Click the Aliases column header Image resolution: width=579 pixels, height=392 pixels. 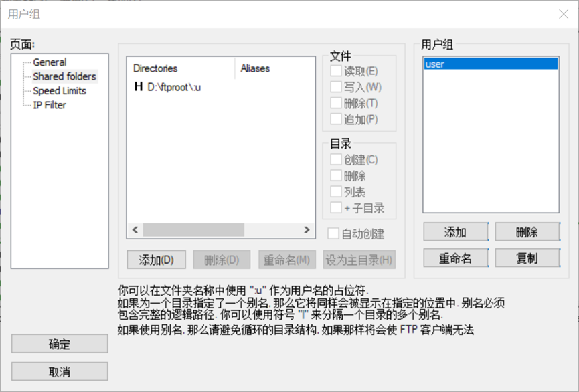255,68
